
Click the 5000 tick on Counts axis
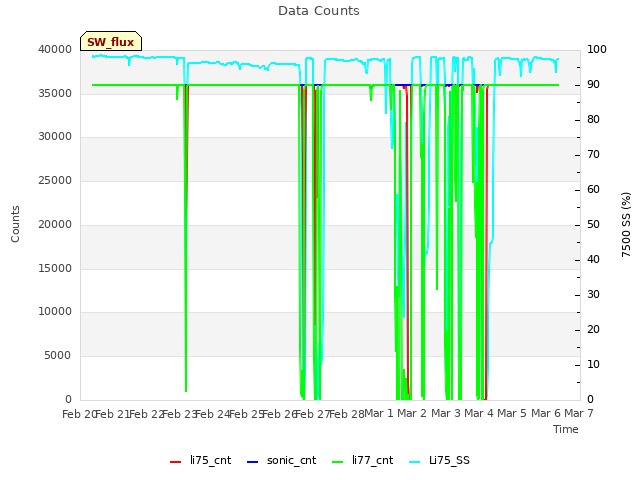tap(58, 356)
